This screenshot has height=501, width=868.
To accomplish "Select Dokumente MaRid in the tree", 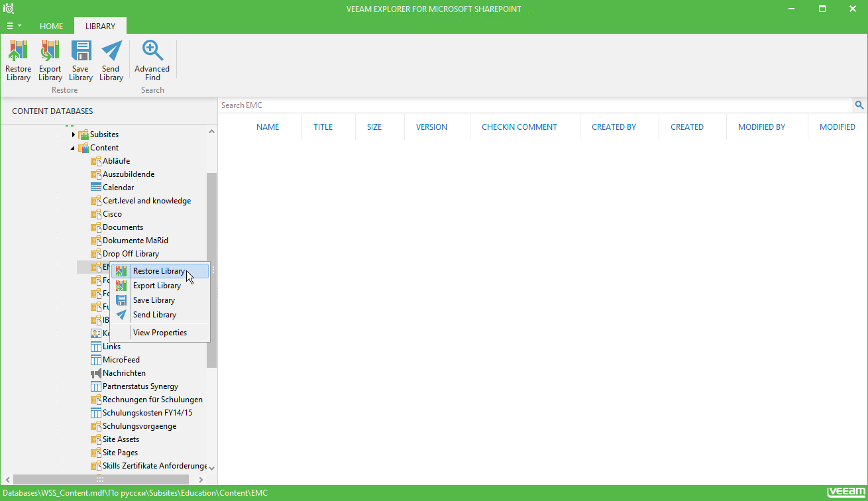I will [x=135, y=241].
